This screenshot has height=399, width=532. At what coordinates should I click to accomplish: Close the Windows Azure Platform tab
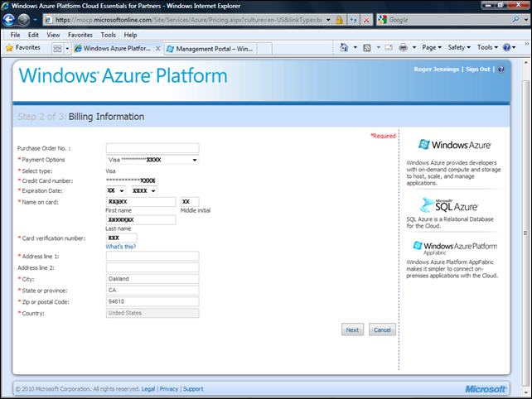[157, 49]
